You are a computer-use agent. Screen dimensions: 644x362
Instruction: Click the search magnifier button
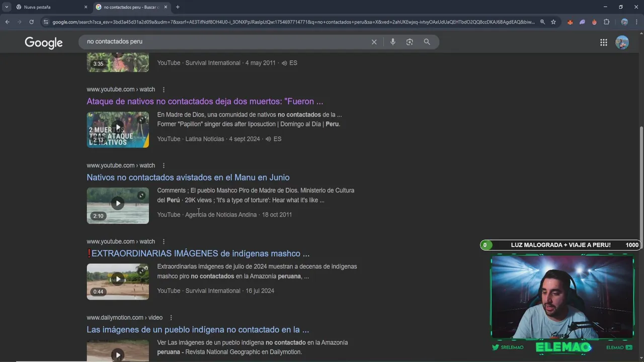427,42
